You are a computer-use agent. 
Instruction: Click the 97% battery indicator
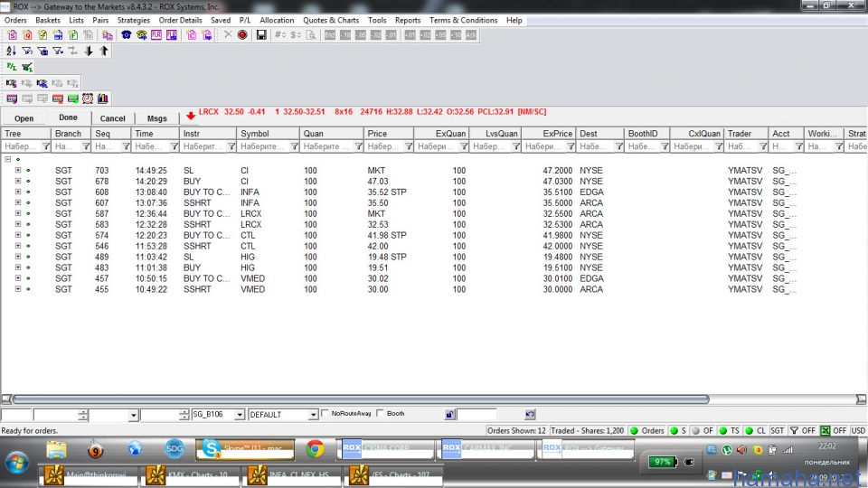(663, 462)
